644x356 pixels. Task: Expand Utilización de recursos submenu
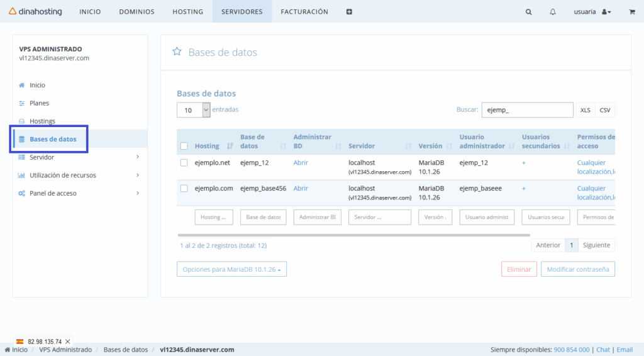click(138, 175)
